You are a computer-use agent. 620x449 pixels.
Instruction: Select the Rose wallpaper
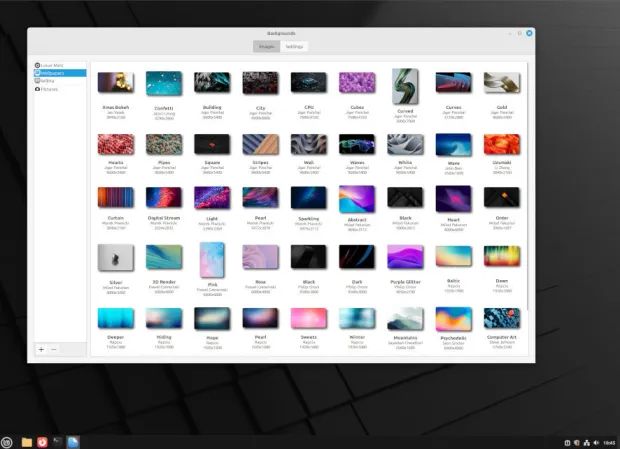[261, 257]
